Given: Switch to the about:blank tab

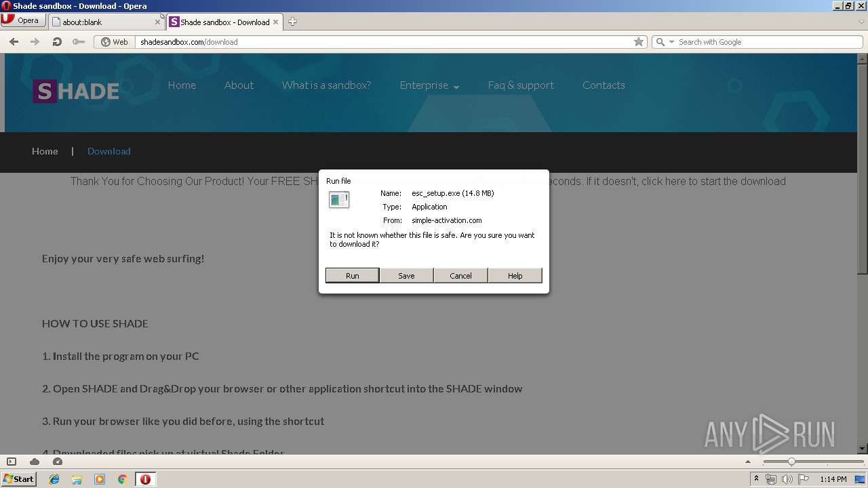Looking at the screenshot, I should click(105, 22).
